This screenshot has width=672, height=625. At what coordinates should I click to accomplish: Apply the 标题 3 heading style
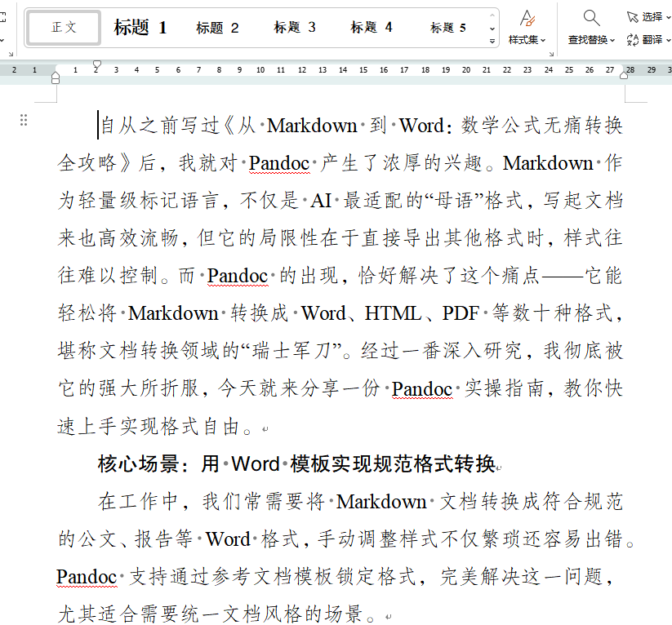pos(295,28)
